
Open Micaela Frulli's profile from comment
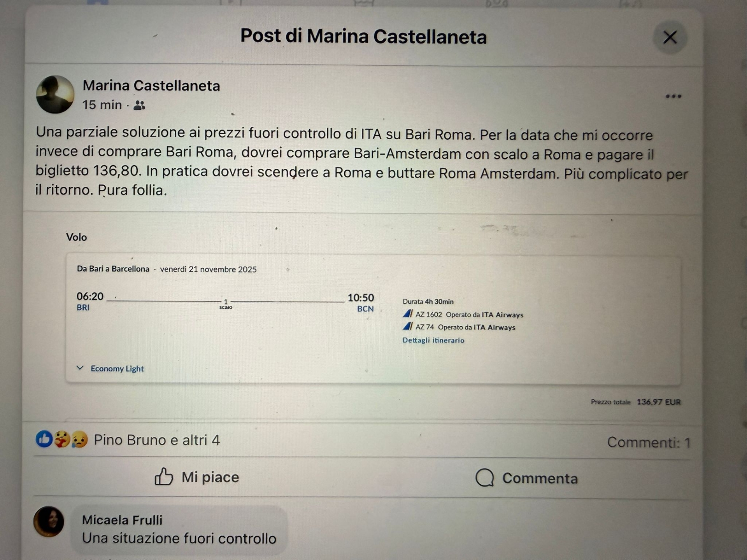coord(122,520)
